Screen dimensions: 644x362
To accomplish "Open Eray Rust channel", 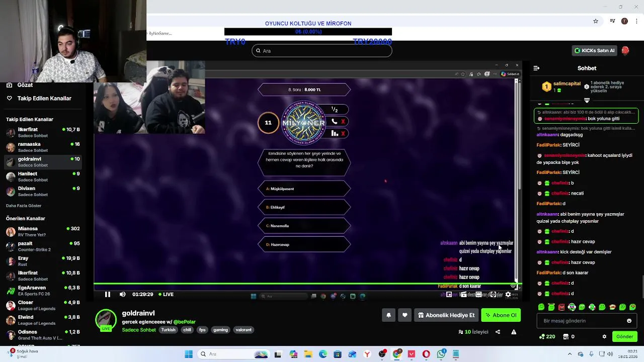I will pyautogui.click(x=44, y=261).
